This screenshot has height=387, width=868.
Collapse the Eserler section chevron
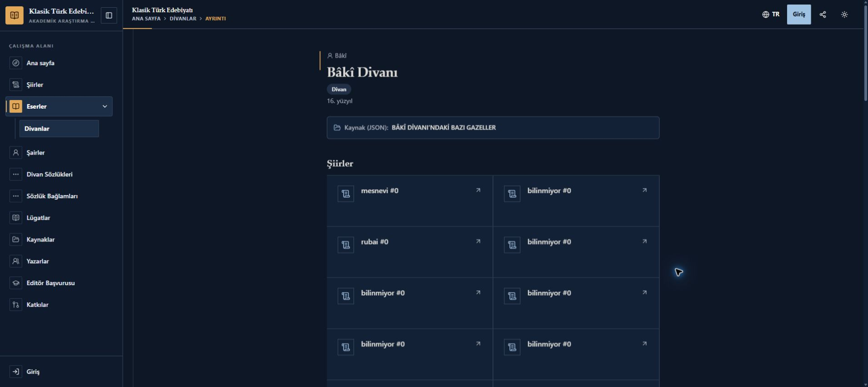pos(105,106)
